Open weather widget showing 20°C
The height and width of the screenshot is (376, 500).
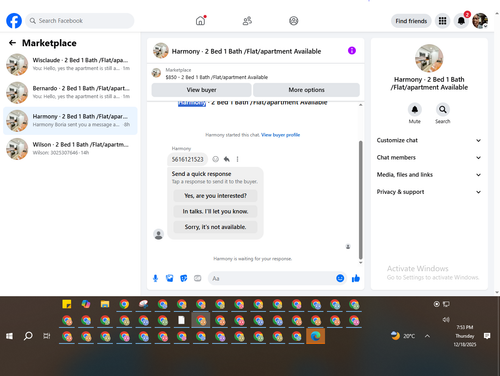click(403, 336)
